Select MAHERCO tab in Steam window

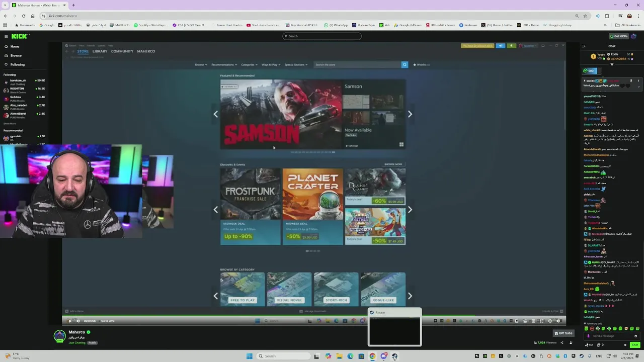146,51
